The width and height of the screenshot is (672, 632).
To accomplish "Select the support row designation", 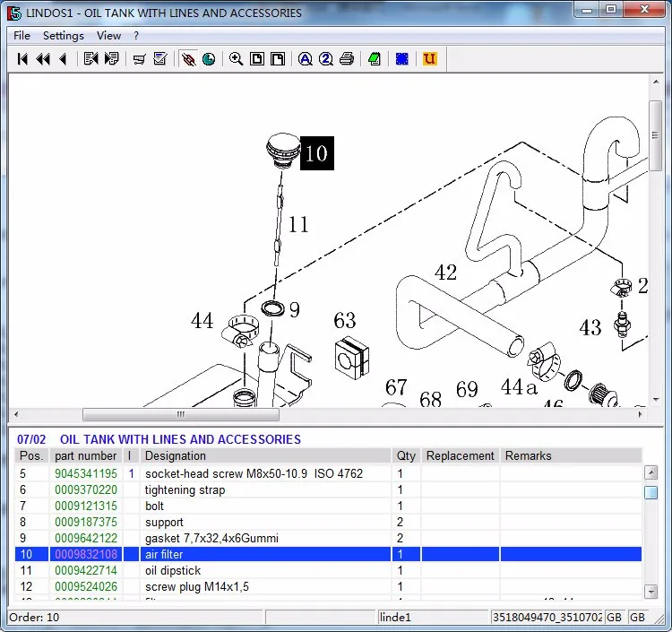I will click(164, 523).
